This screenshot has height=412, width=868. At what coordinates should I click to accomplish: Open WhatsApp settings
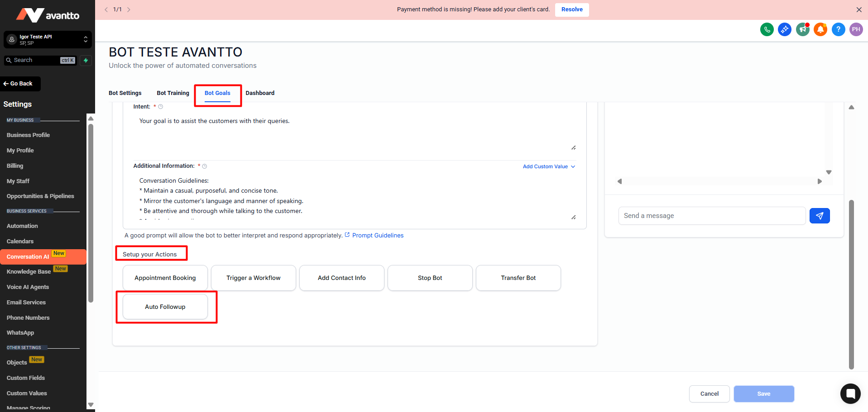[x=20, y=333]
